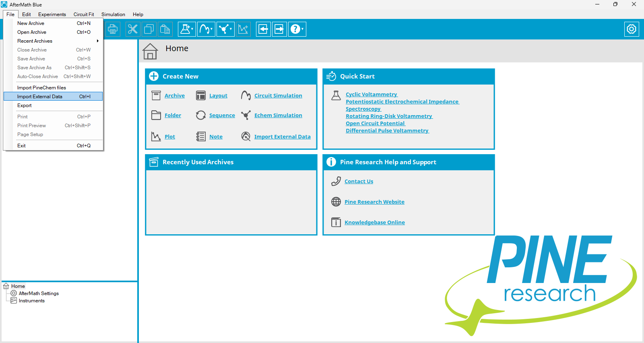Expand the Recent Archives submenu arrow
This screenshot has width=644, height=343.
[x=98, y=41]
